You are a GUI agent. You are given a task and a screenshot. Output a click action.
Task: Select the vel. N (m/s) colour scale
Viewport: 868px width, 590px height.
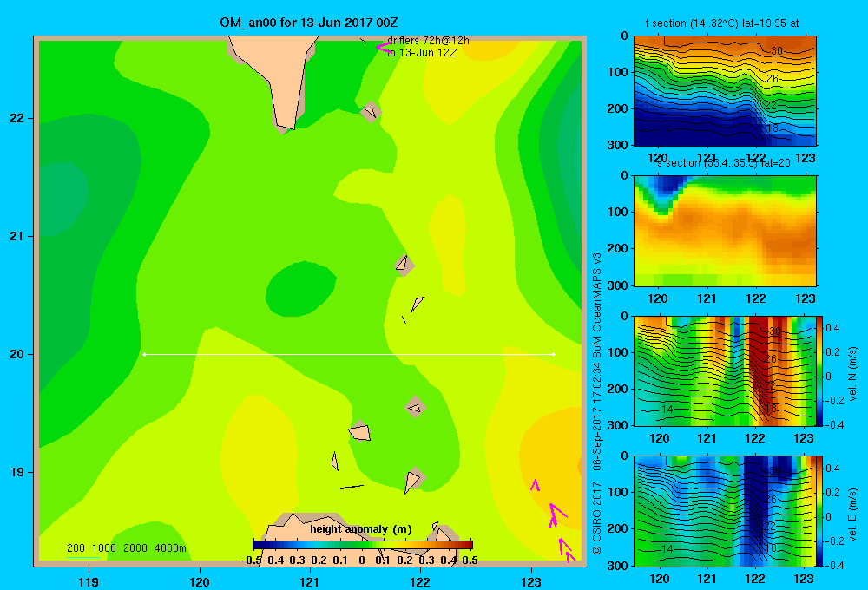(x=820, y=370)
